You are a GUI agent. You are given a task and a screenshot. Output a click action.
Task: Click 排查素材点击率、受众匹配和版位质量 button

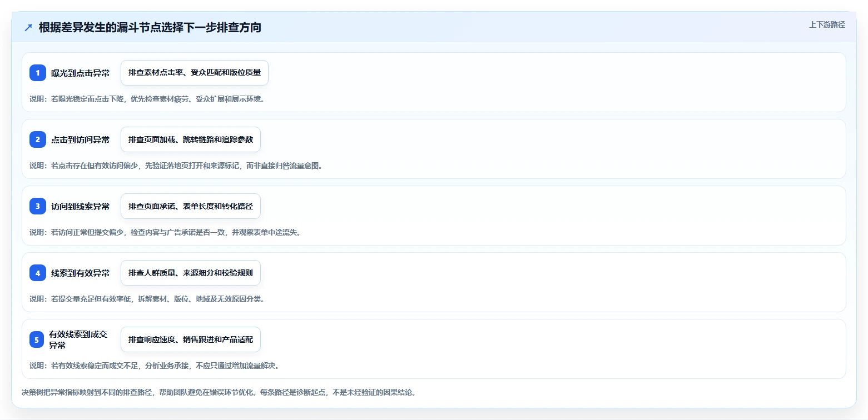[x=195, y=73]
